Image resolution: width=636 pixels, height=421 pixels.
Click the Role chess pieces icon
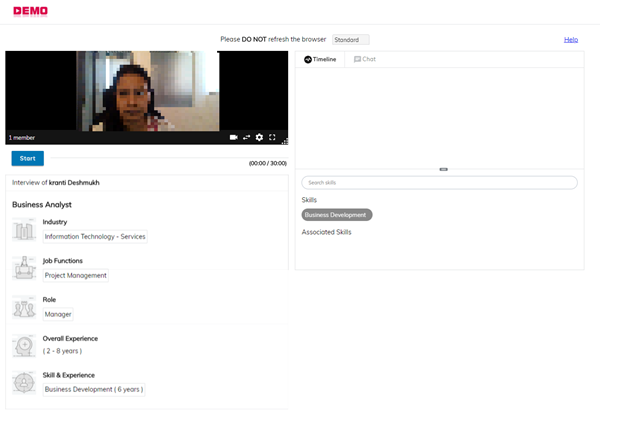point(24,307)
